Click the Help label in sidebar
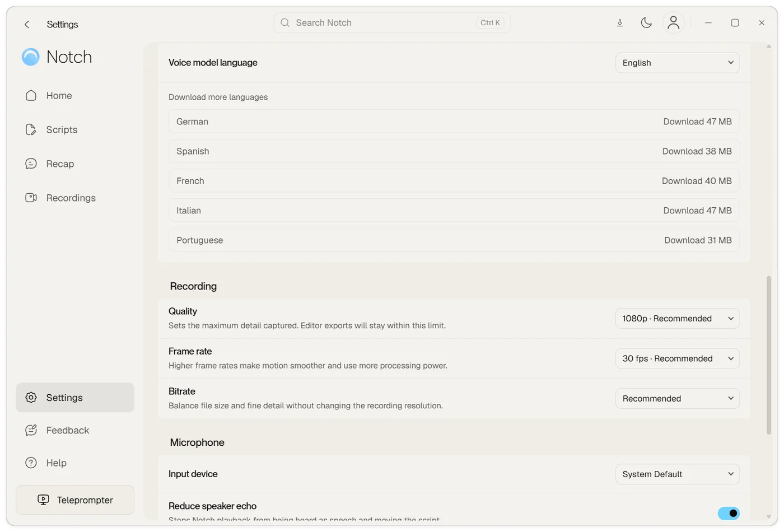 [x=56, y=463]
